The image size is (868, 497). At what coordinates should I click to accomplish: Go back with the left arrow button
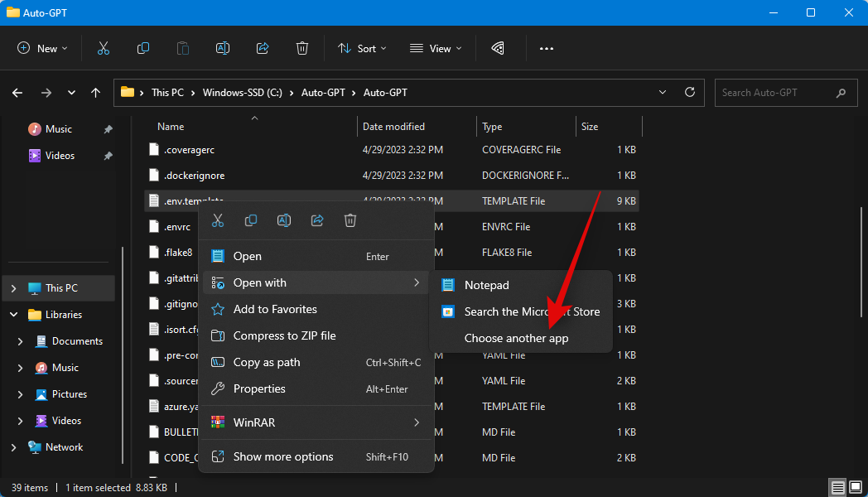click(17, 93)
